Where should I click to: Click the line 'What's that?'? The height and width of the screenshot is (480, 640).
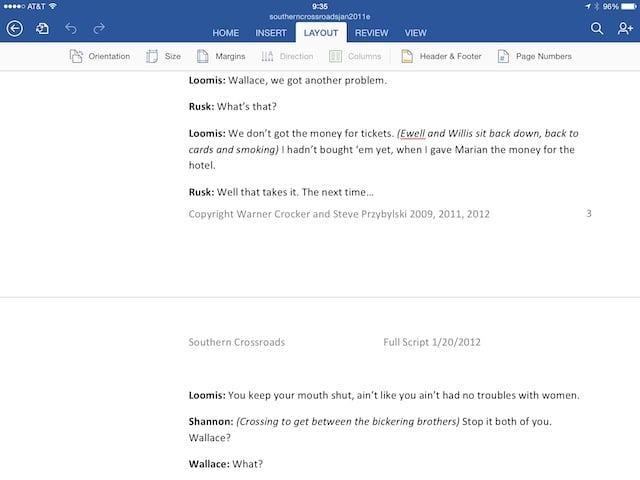point(247,107)
